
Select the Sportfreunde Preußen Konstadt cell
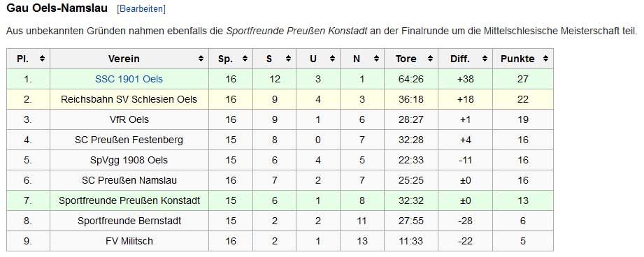[x=129, y=200]
